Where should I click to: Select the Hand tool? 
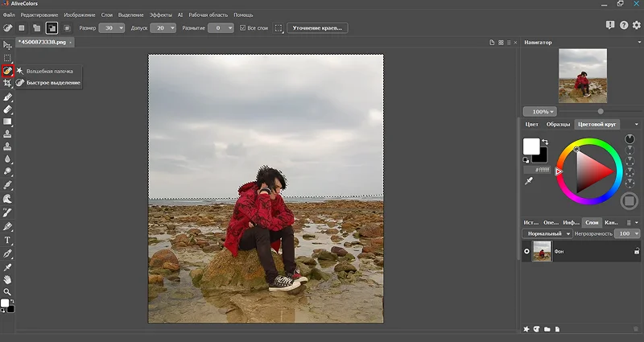(7, 279)
